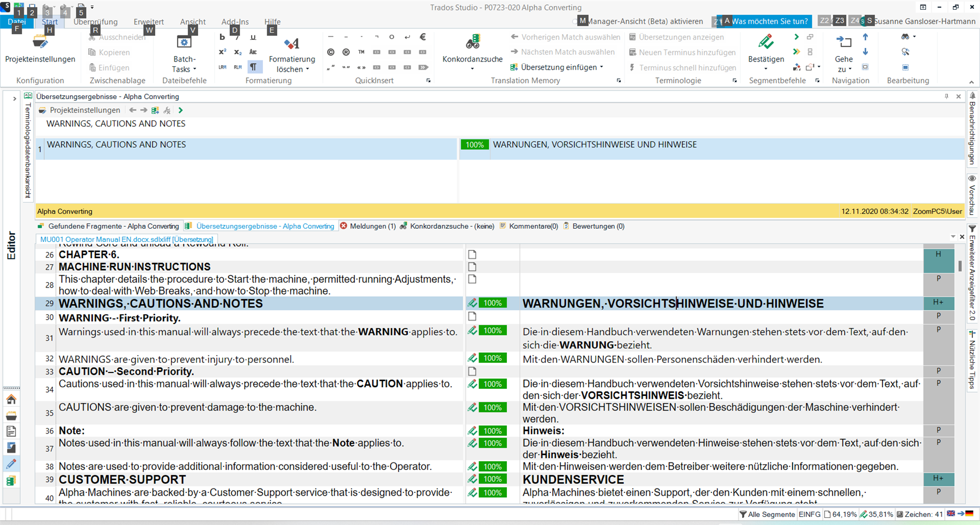Open the Terminologiedatenbankansicht side panel
The height and width of the screenshot is (525, 980).
click(x=28, y=146)
